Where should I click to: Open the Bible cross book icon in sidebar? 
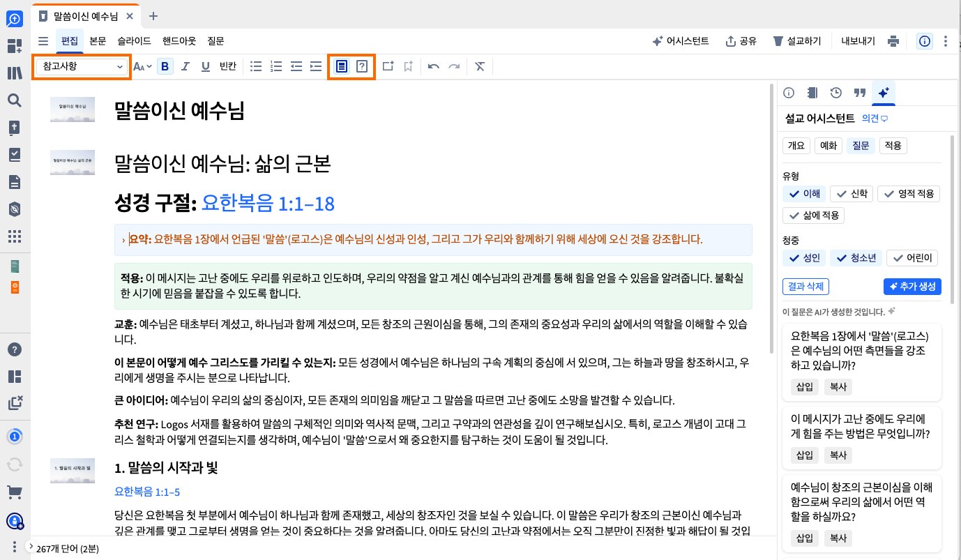15,128
